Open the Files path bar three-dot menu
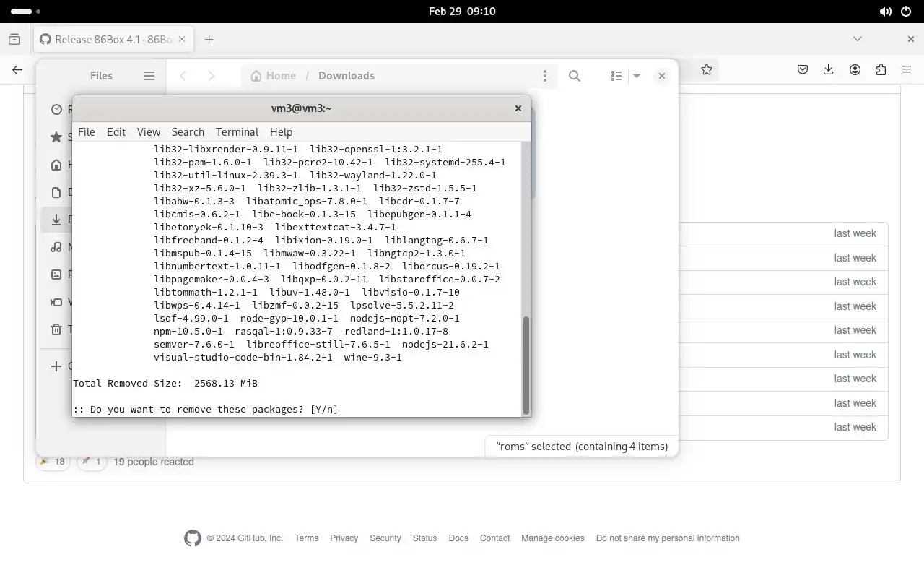Screen dimensions: 924x578 (x=545, y=76)
